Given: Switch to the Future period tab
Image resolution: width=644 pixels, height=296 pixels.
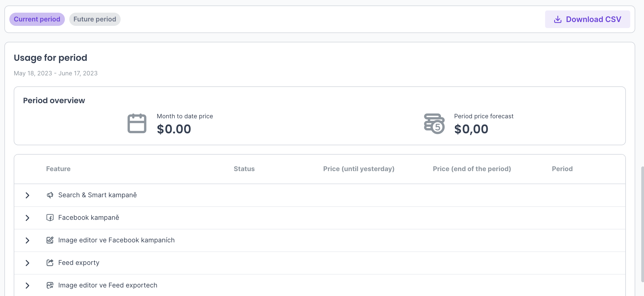Looking at the screenshot, I should [x=95, y=19].
